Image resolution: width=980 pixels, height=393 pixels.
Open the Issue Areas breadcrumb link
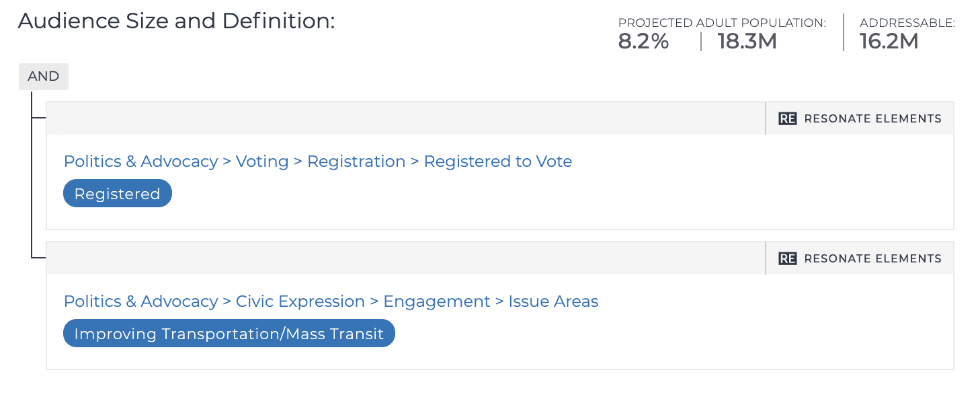pyautogui.click(x=553, y=301)
